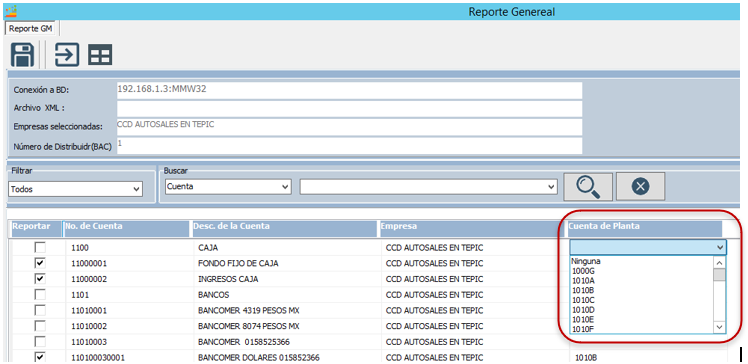Choose 1010F from the plant account list
The width and height of the screenshot is (748, 364).
coord(583,329)
